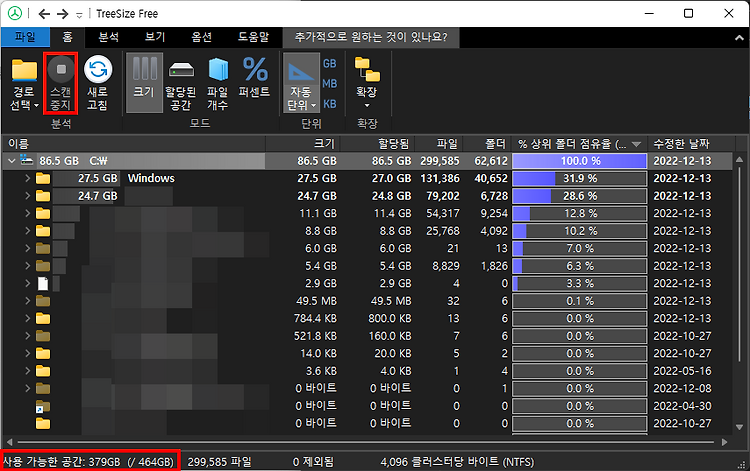The width and height of the screenshot is (750, 471).
Task: Enable 자동 단위 unit mode
Action: (300, 83)
